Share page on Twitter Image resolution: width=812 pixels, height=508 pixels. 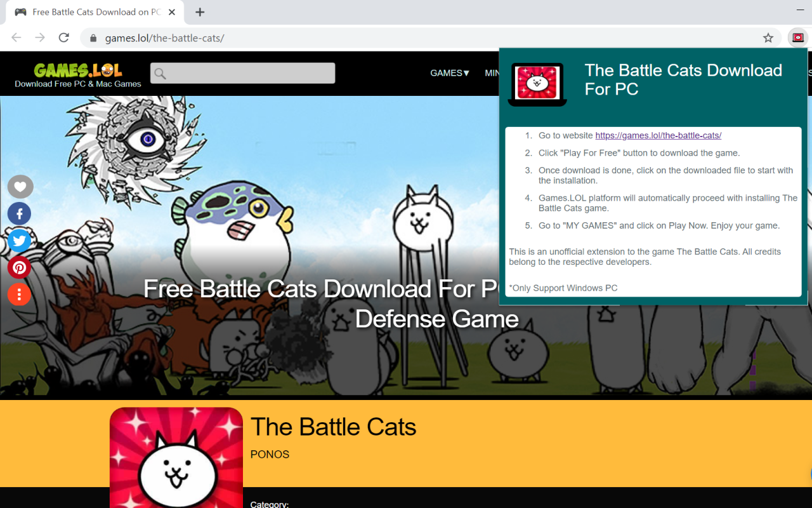point(20,241)
